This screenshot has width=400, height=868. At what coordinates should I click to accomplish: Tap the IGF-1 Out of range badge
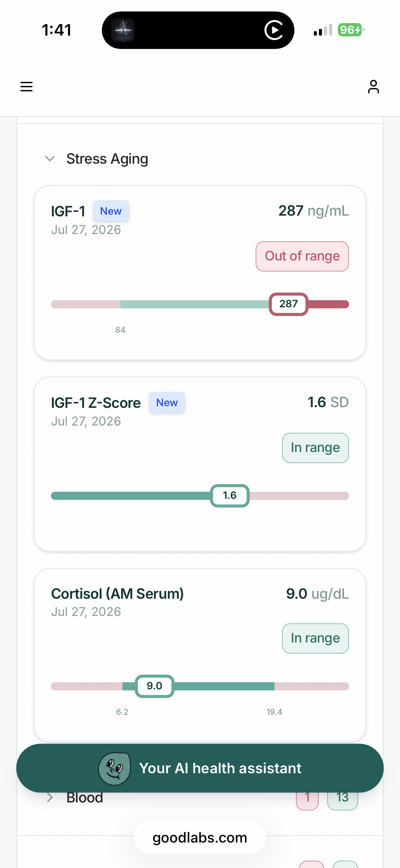(x=302, y=256)
